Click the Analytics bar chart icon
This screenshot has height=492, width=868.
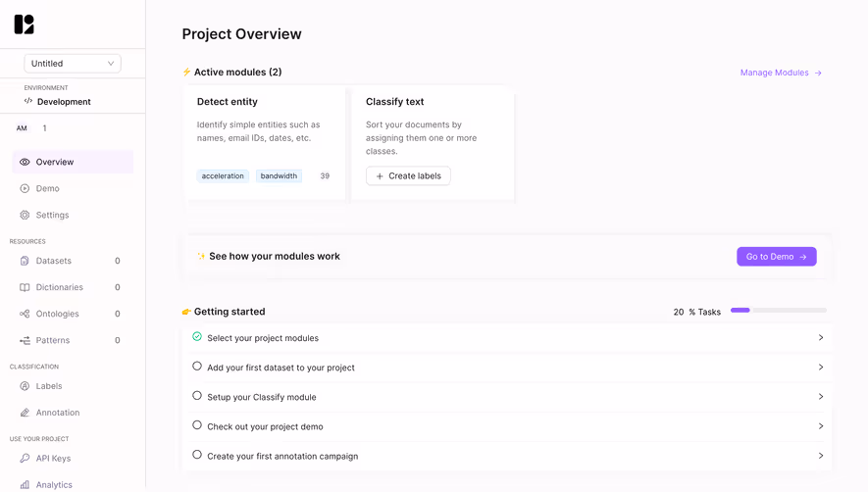coord(25,485)
